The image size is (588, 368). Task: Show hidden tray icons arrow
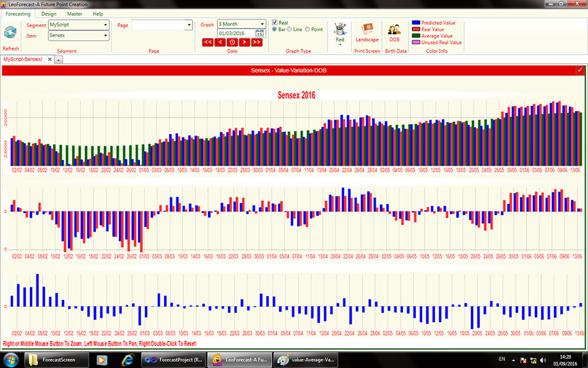click(x=513, y=360)
